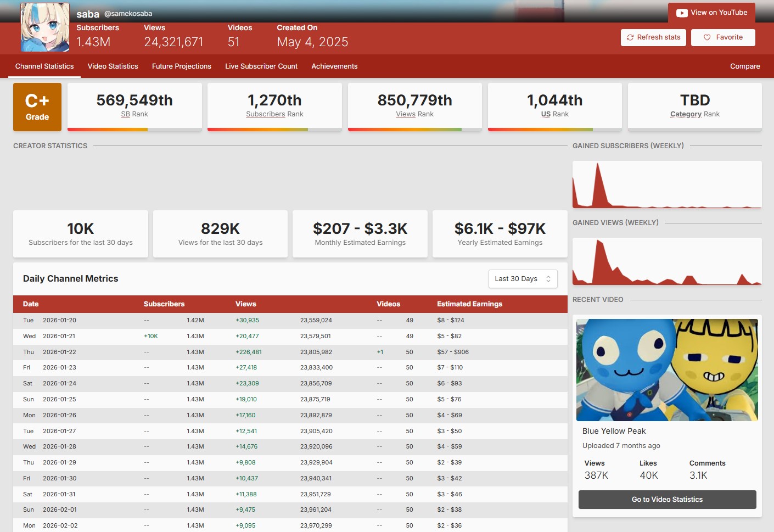The image size is (774, 532).
Task: Click the 23,559,024 total views cell
Action: 316,321
